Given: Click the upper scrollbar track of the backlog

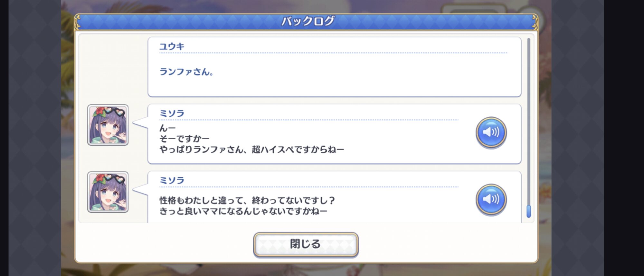Looking at the screenshot, I should [x=528, y=121].
